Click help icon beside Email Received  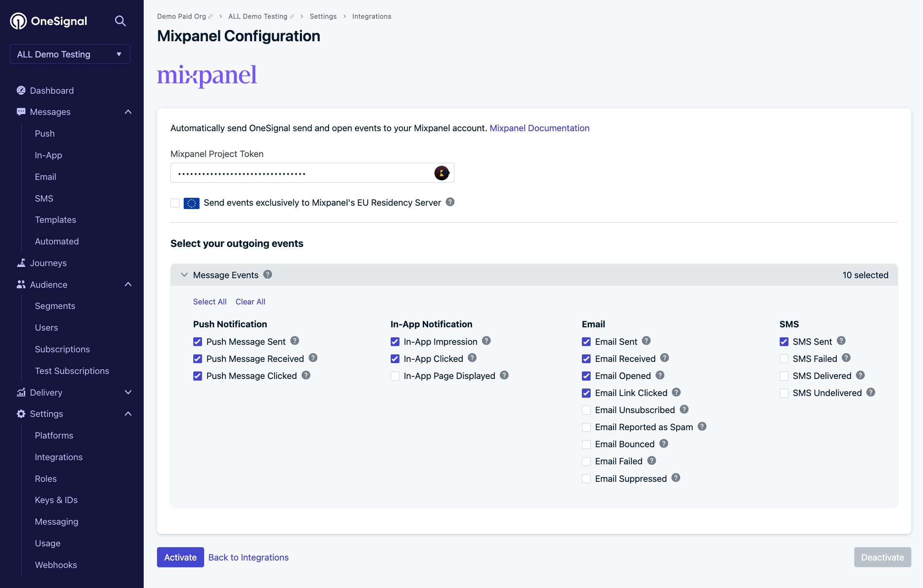coord(665,358)
